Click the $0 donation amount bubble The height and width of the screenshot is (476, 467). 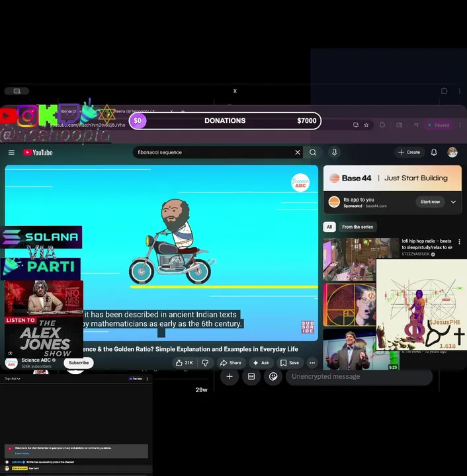tap(138, 121)
